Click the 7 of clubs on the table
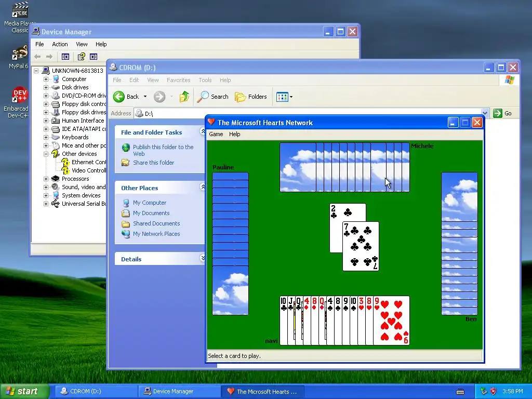 tap(361, 246)
